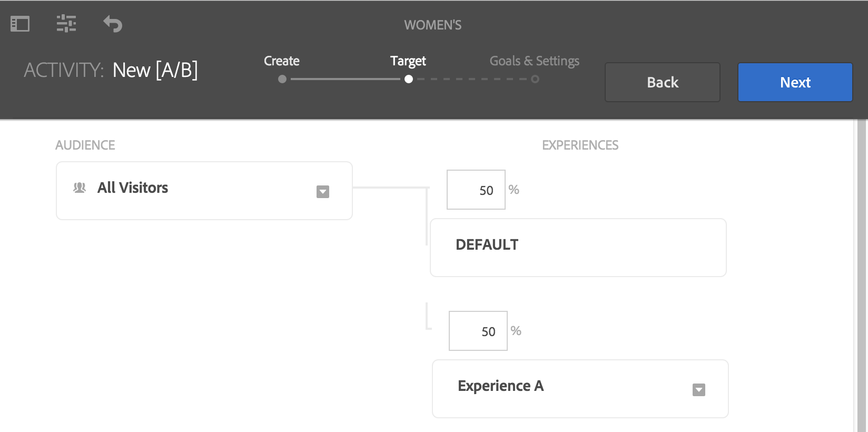
Task: Click the Back button
Action: pyautogui.click(x=662, y=82)
